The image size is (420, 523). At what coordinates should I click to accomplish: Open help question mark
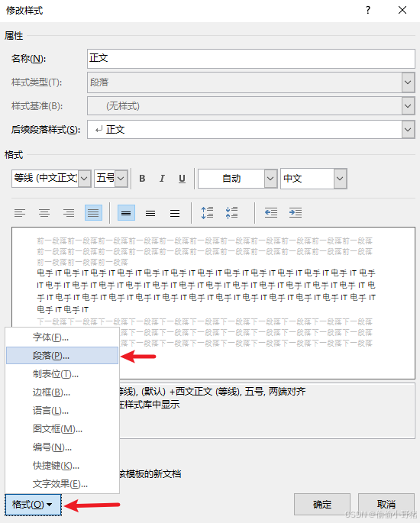[368, 10]
